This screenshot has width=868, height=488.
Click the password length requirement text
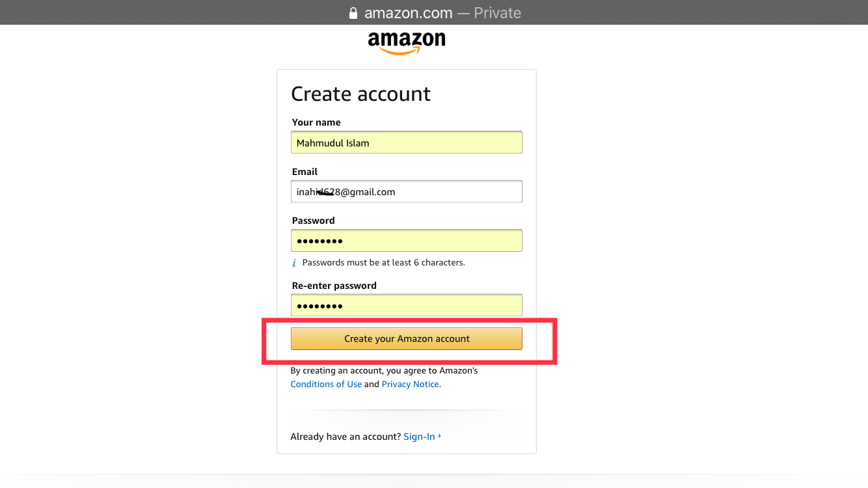click(x=383, y=262)
